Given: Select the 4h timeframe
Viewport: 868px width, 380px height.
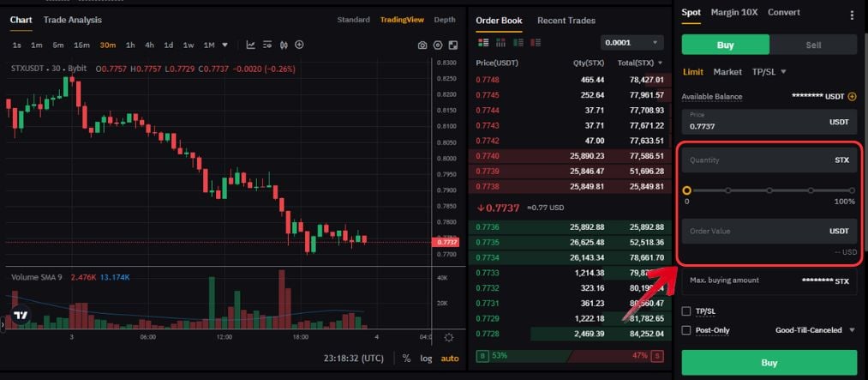Looking at the screenshot, I should click(x=149, y=45).
